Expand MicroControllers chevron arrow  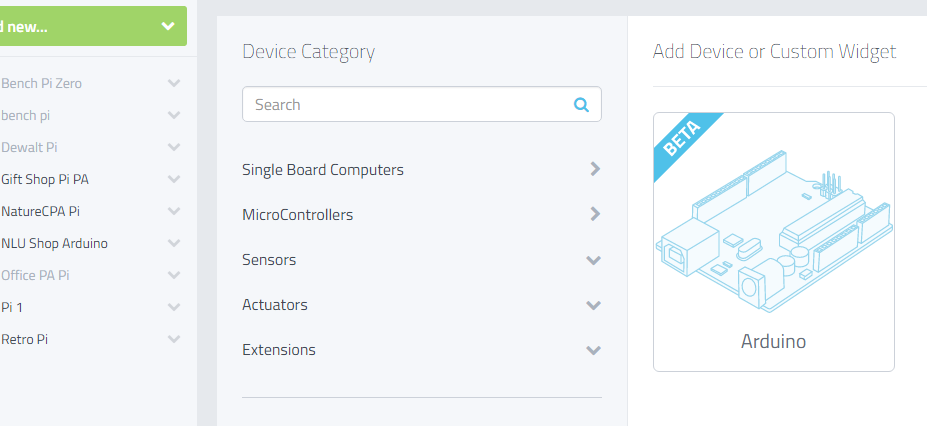pos(595,213)
